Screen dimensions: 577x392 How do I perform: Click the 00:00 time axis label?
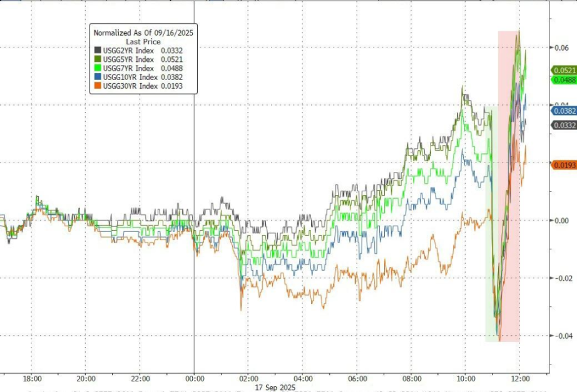point(195,378)
